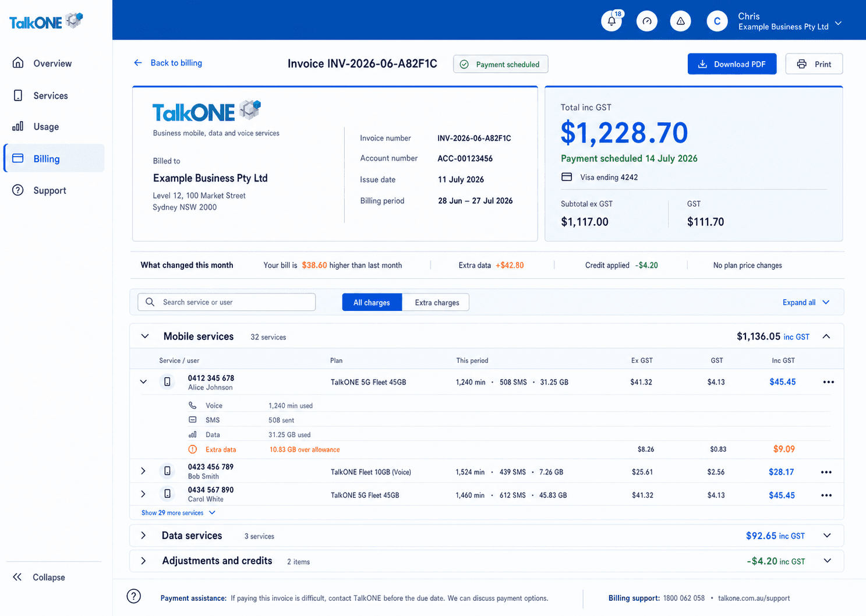Expand the Carol White service row
Viewport: 866px width, 616px height.
(143, 494)
